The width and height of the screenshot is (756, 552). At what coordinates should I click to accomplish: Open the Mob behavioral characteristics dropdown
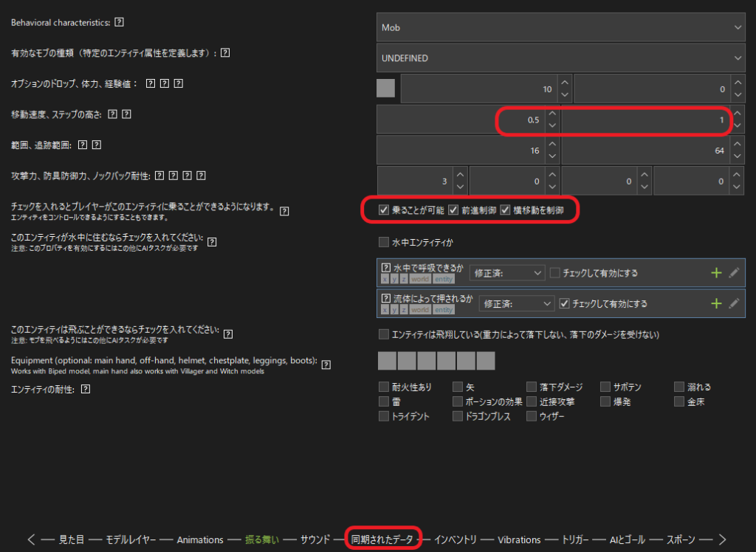point(560,27)
